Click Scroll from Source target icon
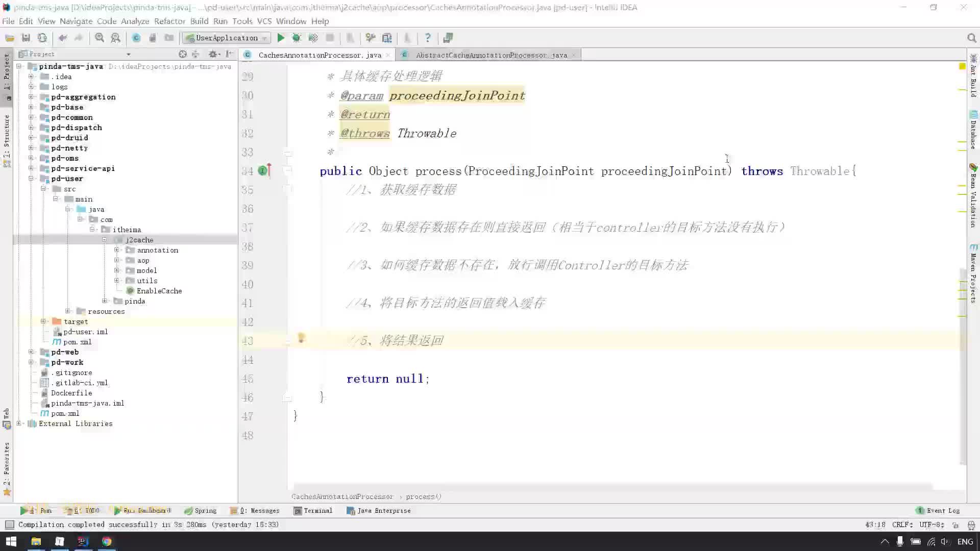 [183, 54]
